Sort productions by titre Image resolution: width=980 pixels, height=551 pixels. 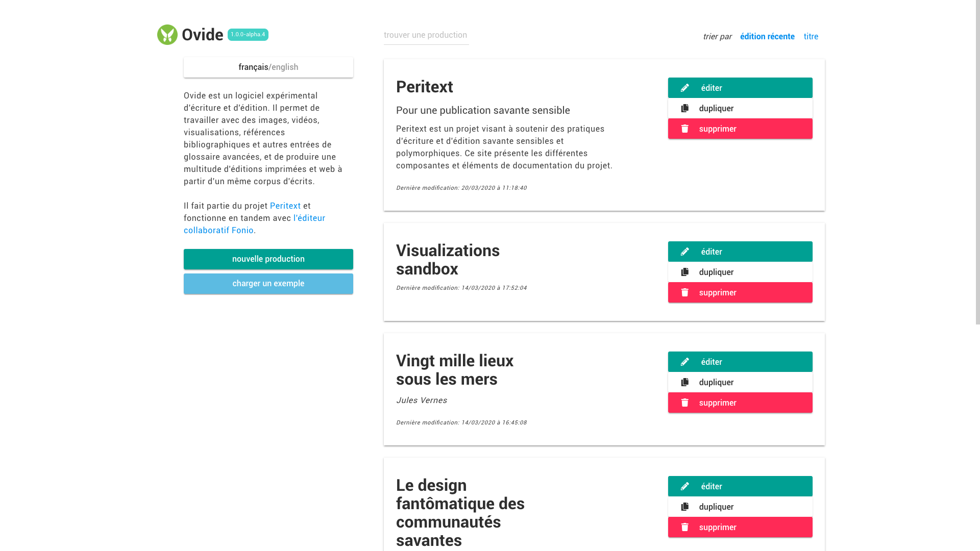pos(811,36)
